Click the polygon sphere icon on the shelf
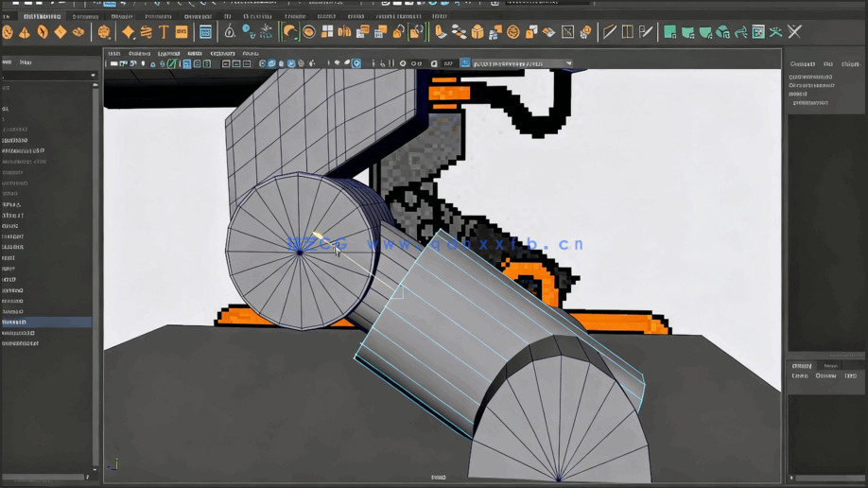Viewport: 868px width, 488px height. (x=8, y=32)
